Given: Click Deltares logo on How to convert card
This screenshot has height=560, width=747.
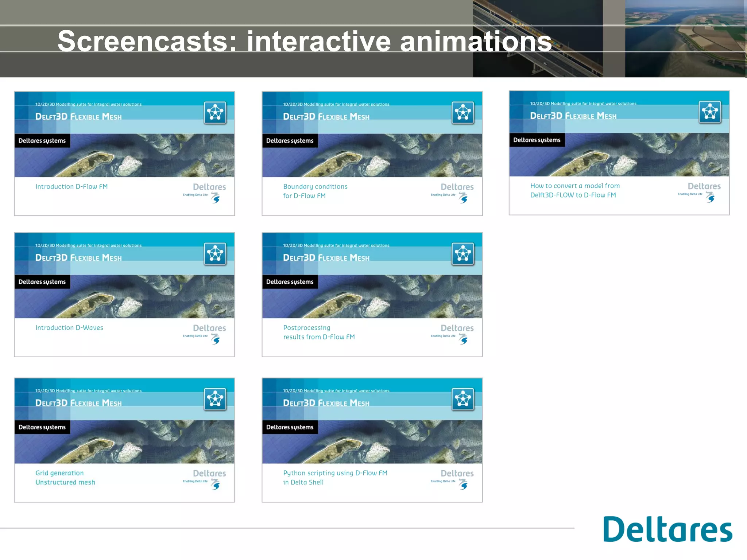Looking at the screenshot, I should (699, 192).
